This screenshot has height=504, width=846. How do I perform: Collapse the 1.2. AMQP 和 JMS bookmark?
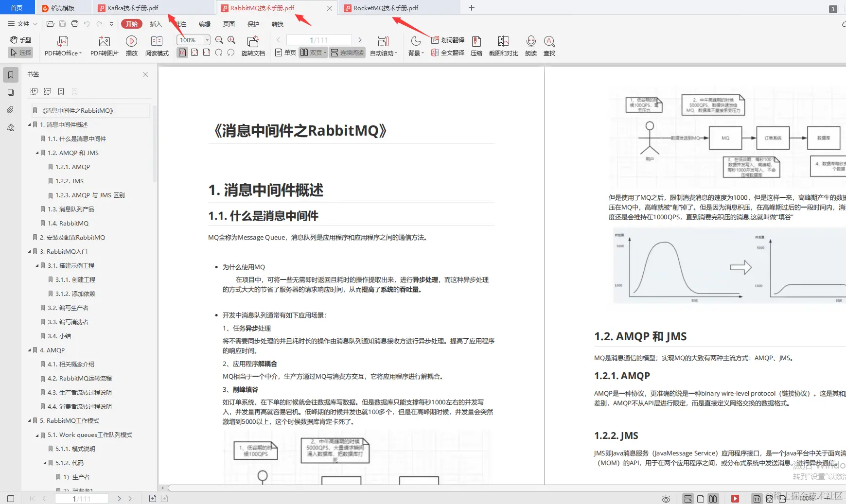point(37,153)
